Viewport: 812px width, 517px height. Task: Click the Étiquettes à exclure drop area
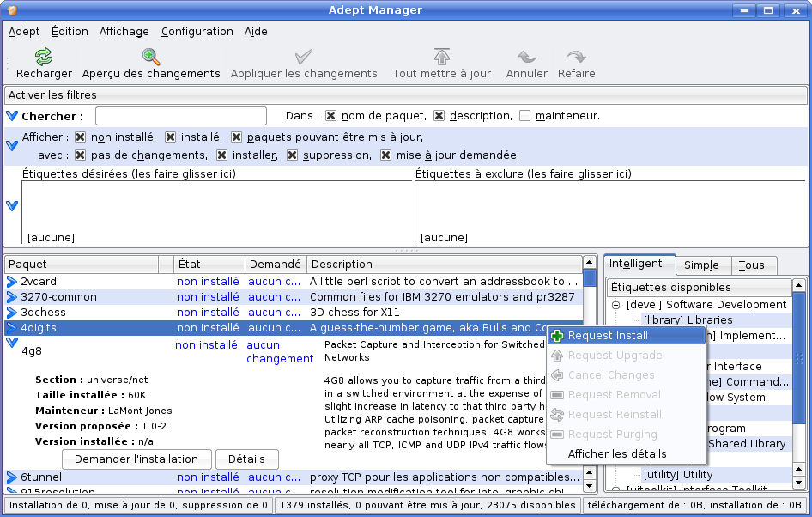click(610, 212)
